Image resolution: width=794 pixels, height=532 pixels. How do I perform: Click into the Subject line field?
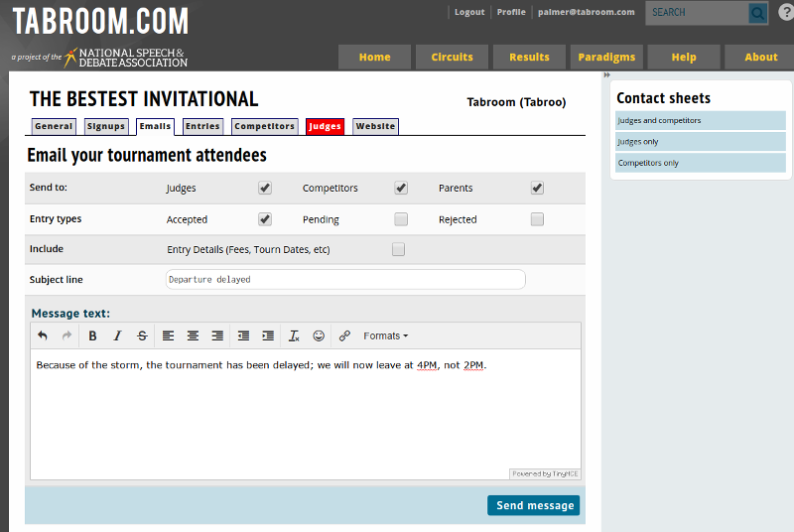(x=344, y=280)
